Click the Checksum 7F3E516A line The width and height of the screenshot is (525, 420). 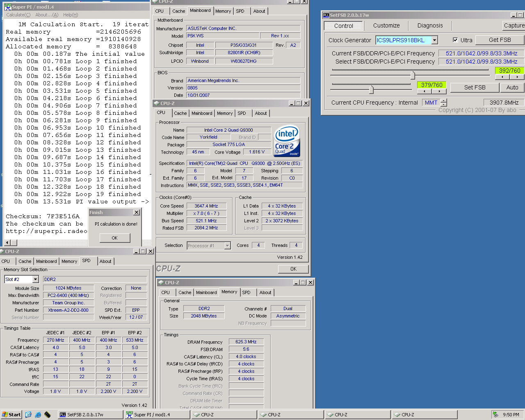coord(43,217)
